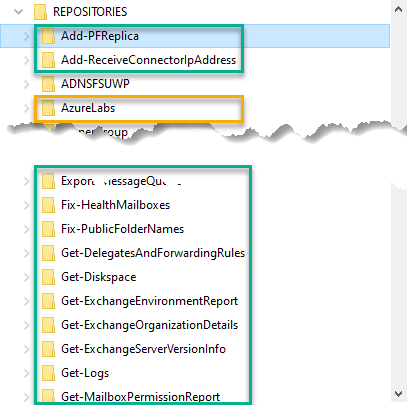This screenshot has width=407, height=405.
Task: Select the AzureLabs folder name
Action: 88,108
